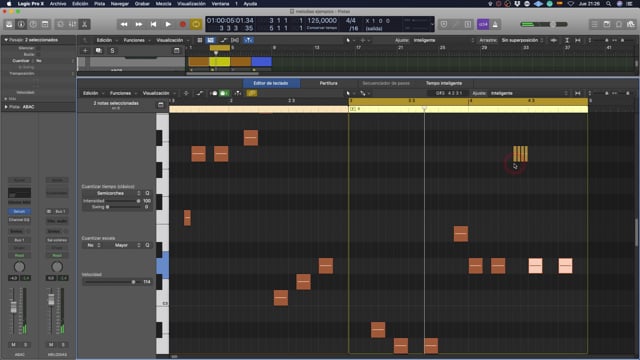
Task: Click Q button beside Semicorchea
Action: (x=147, y=193)
